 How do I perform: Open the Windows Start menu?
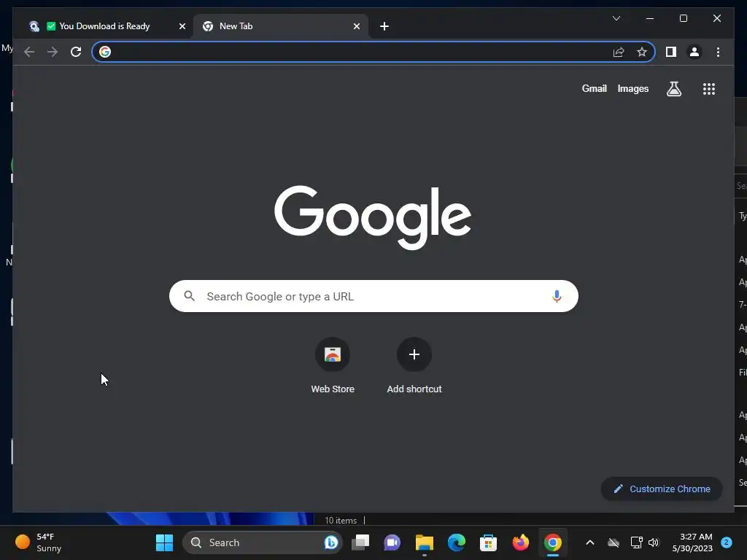coord(164,542)
